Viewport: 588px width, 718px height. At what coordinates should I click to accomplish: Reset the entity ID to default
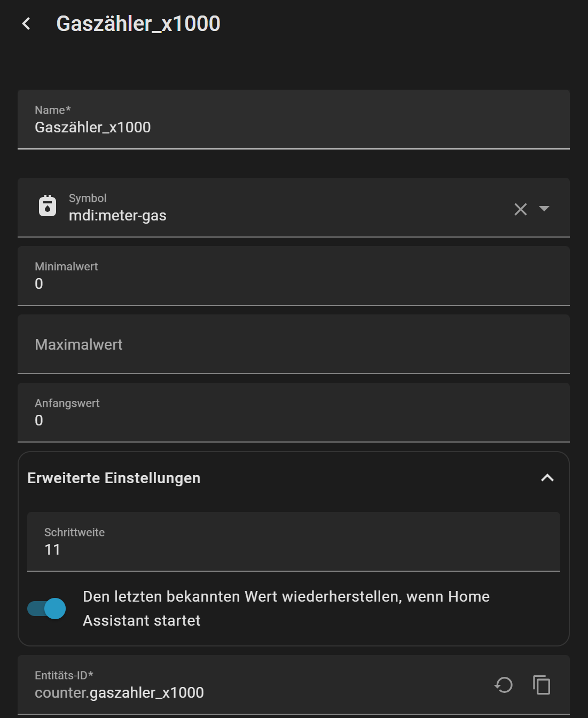[503, 685]
